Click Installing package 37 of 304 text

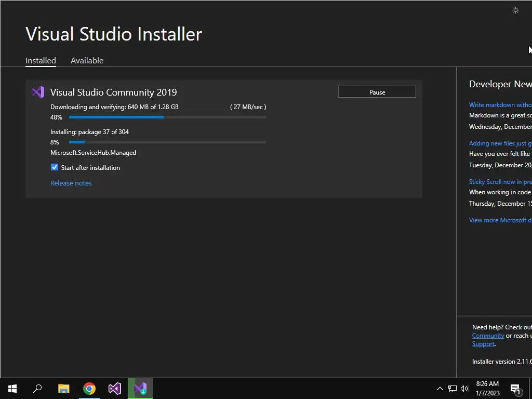click(x=89, y=131)
